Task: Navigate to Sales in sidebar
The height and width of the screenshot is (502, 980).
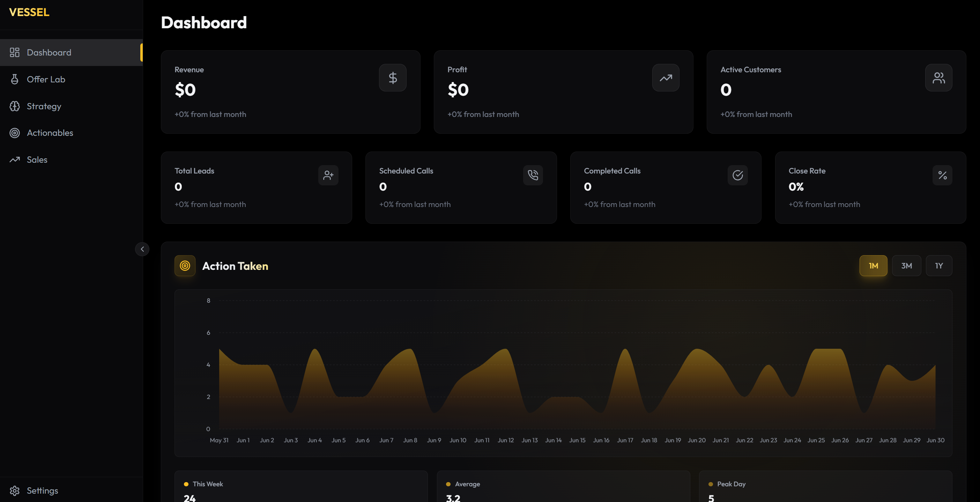Action: [x=37, y=160]
